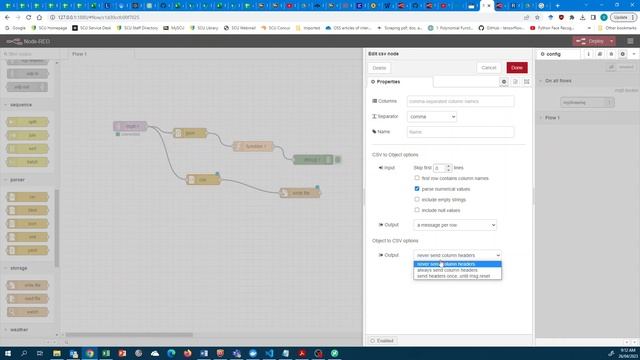The height and width of the screenshot is (360, 640).
Task: Click the Delete button
Action: coord(379,68)
